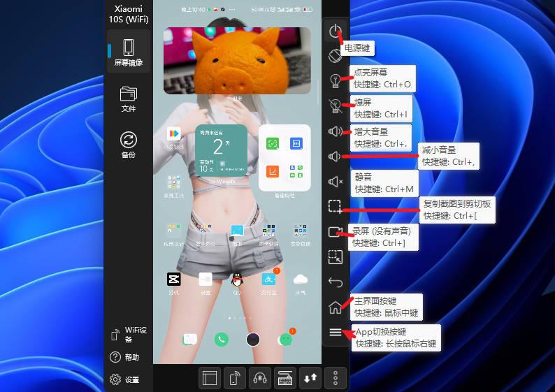The width and height of the screenshot is (555, 392).
Task: Start screen recording with camera icon
Action: (x=336, y=232)
